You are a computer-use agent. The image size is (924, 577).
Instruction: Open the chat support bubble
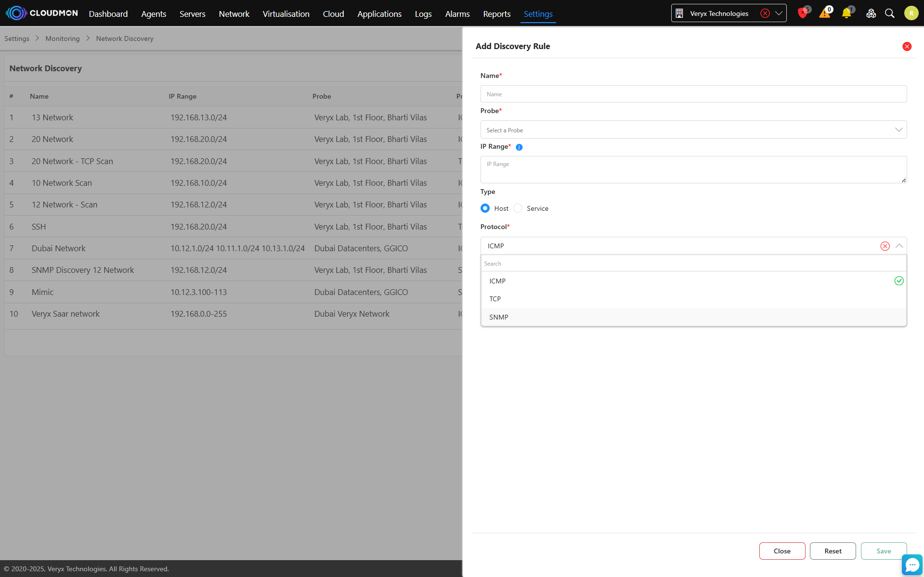tap(912, 565)
